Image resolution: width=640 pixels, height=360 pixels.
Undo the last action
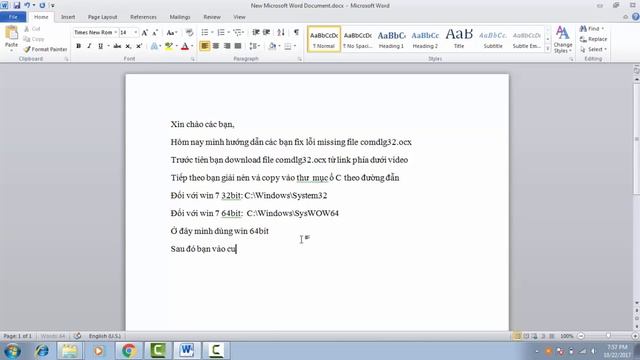tap(27, 5)
